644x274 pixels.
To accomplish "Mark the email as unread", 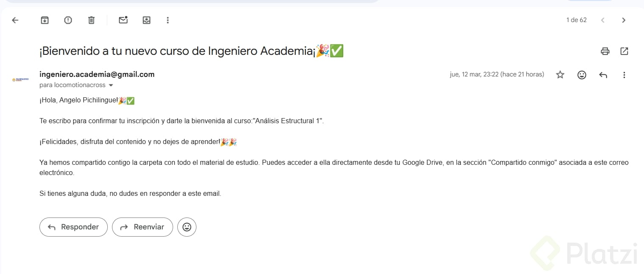I will (x=123, y=20).
